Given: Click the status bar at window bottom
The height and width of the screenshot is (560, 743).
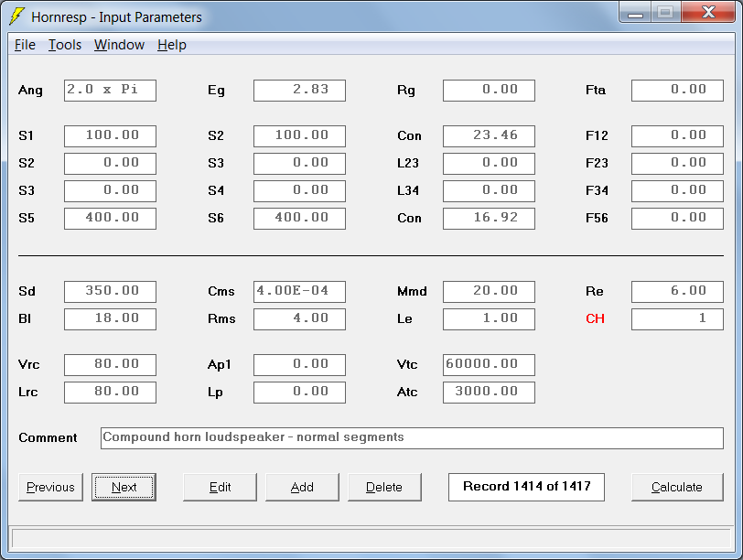Looking at the screenshot, I should [x=371, y=539].
